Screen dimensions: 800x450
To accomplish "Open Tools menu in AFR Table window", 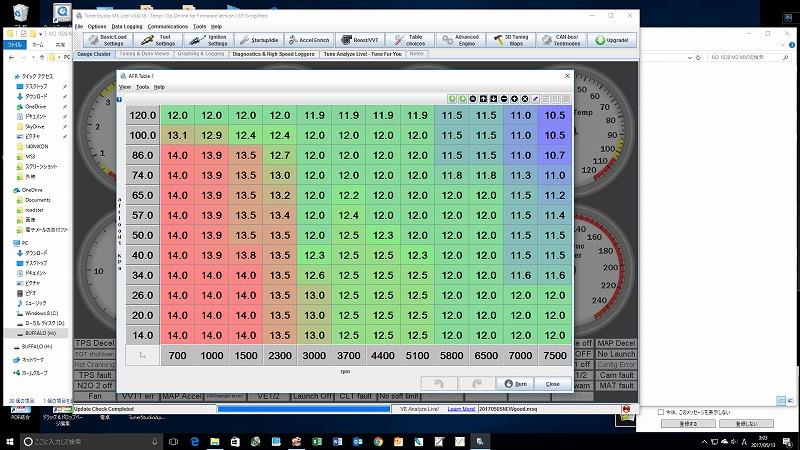I will pyautogui.click(x=142, y=87).
